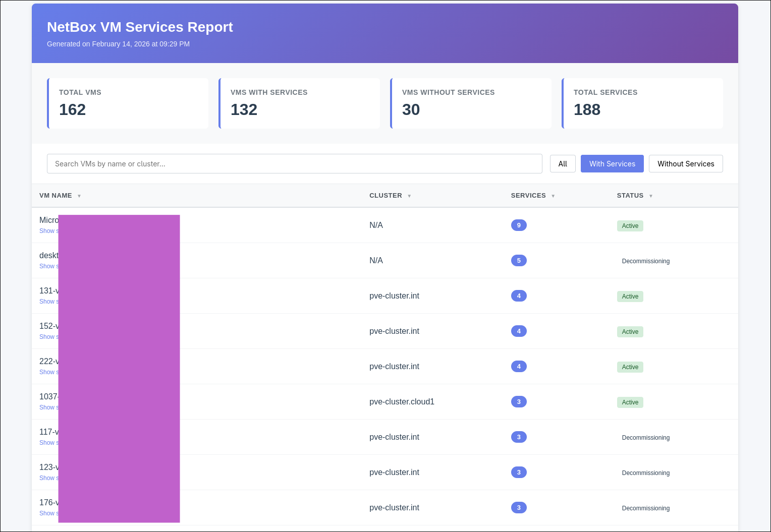
Task: Enable the Without Services filter
Action: tap(686, 164)
